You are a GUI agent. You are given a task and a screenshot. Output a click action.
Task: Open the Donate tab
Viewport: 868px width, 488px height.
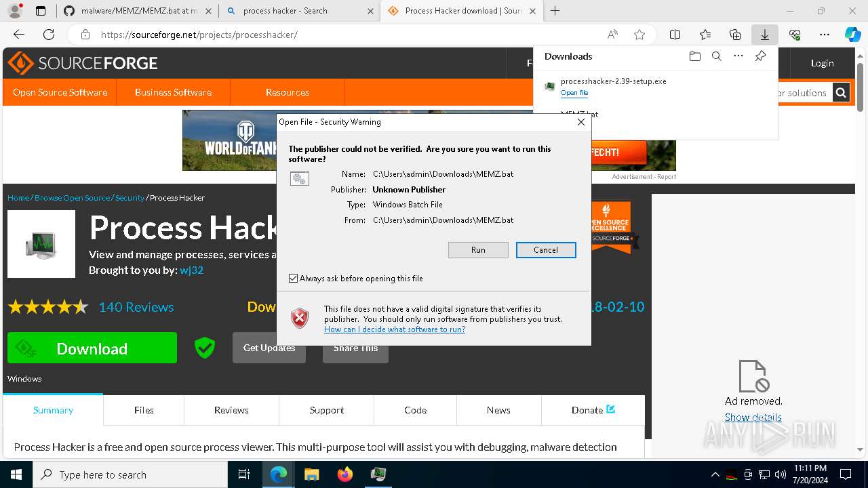coord(593,410)
